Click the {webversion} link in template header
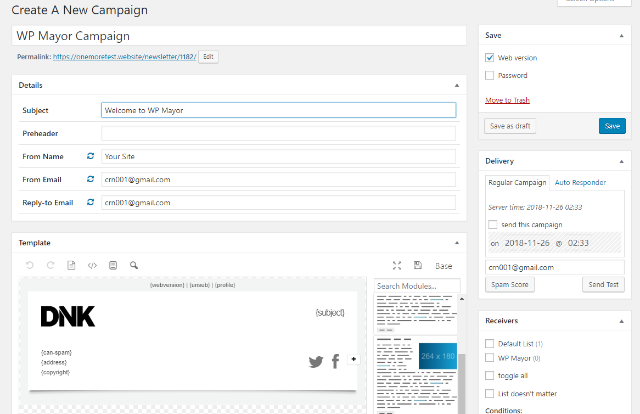 [167, 285]
